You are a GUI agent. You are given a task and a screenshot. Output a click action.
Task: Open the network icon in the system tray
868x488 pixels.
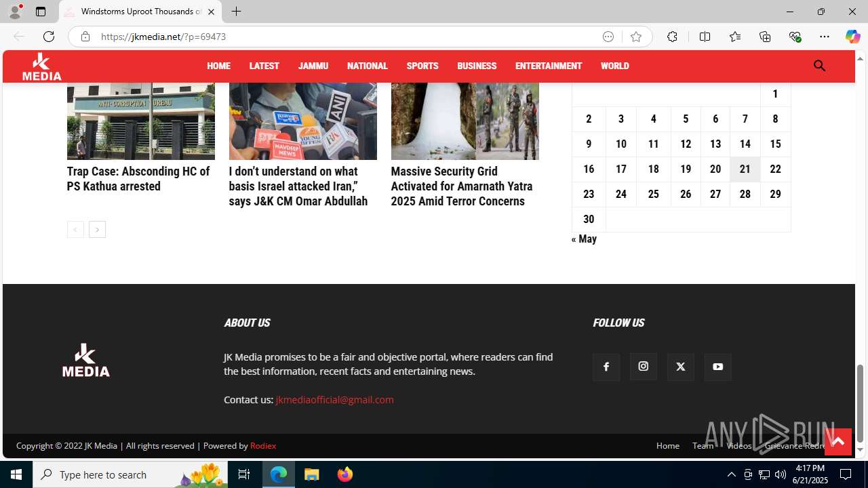point(764,474)
